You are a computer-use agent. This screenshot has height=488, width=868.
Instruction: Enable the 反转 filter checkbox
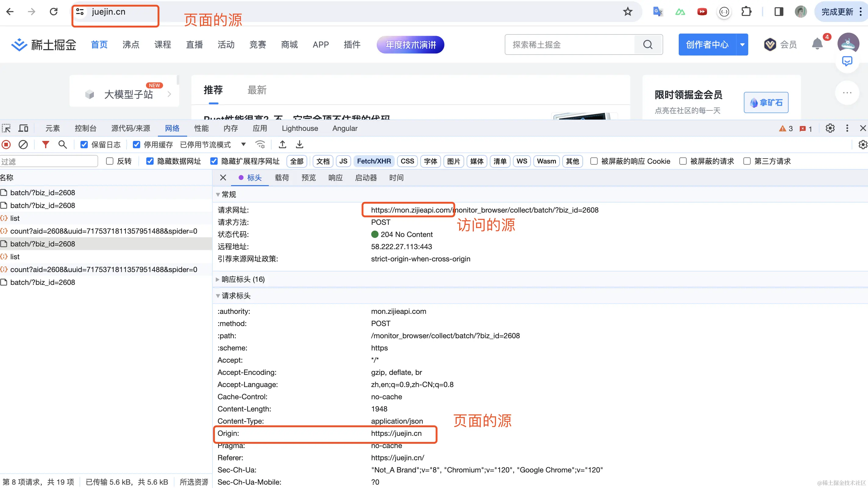[109, 161]
